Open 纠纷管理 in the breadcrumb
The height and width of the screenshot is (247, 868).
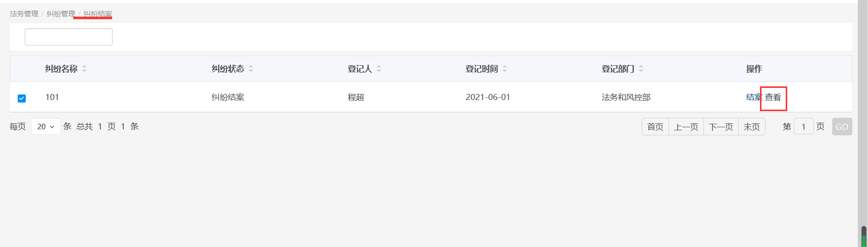click(61, 14)
